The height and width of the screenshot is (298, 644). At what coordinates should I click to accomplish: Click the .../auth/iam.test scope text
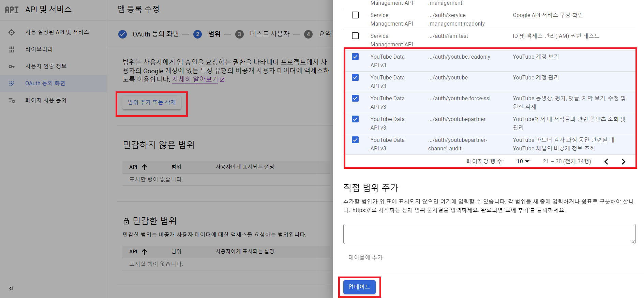[448, 36]
